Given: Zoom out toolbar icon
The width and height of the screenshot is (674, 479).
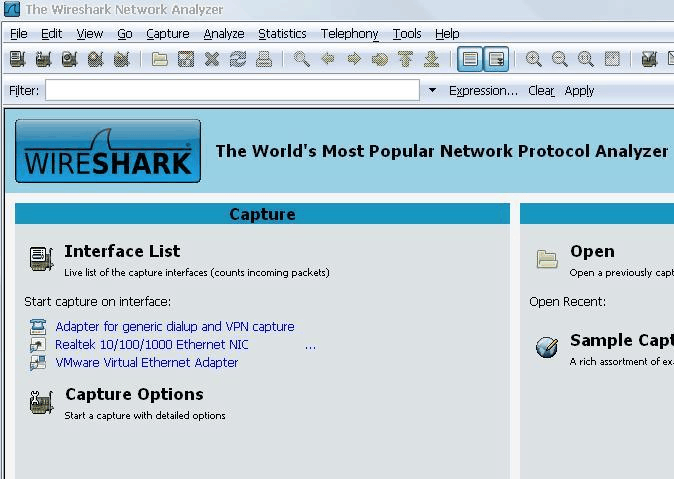Looking at the screenshot, I should coord(560,59).
